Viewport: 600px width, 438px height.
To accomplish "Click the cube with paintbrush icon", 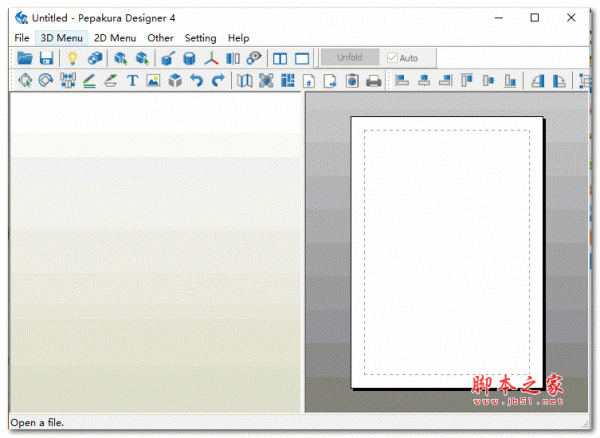I will pos(168,58).
